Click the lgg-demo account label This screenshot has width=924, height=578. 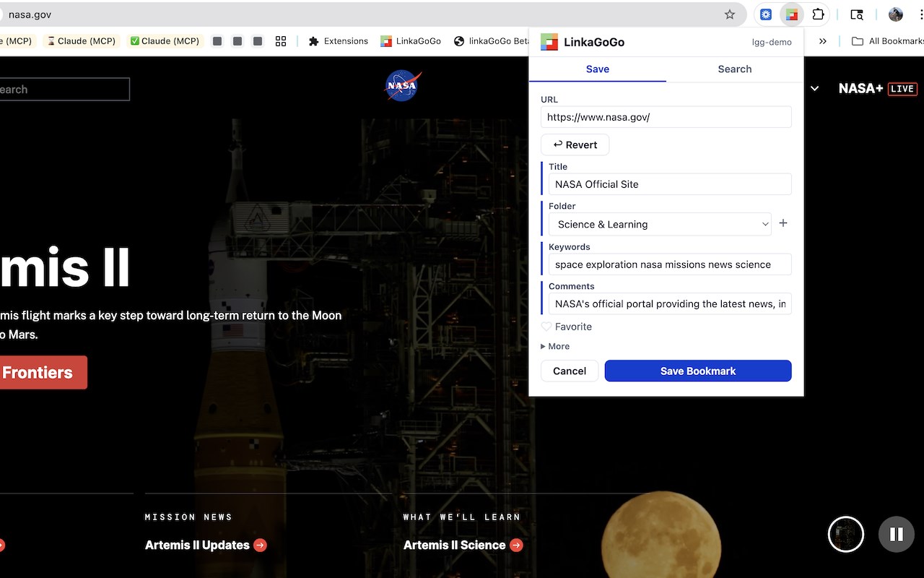click(x=772, y=42)
